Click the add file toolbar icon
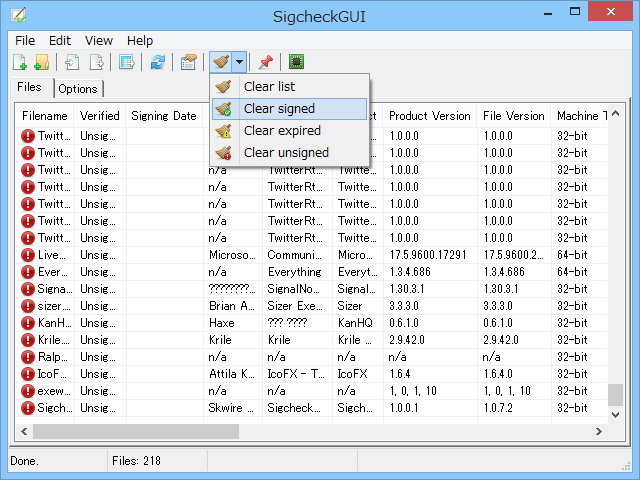 point(20,62)
